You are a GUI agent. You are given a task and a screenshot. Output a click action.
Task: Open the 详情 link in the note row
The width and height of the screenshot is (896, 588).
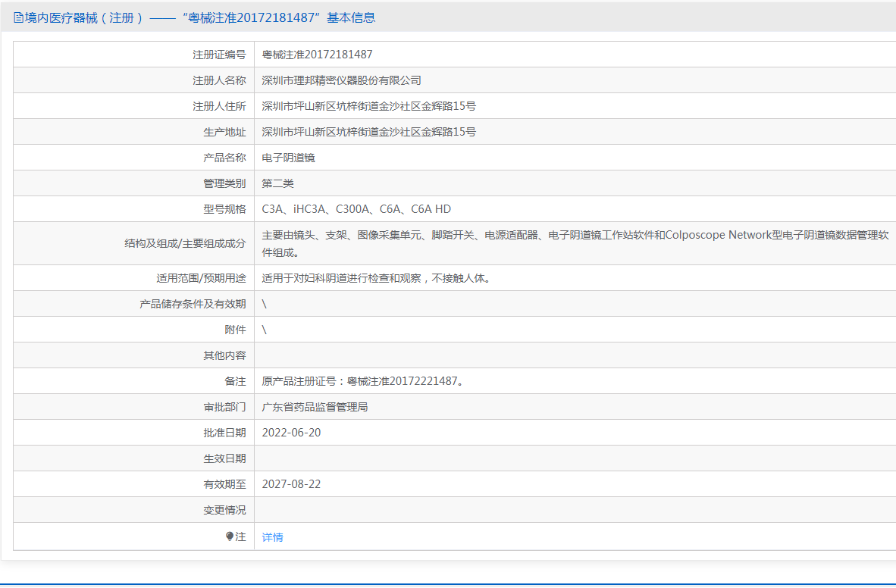(272, 537)
